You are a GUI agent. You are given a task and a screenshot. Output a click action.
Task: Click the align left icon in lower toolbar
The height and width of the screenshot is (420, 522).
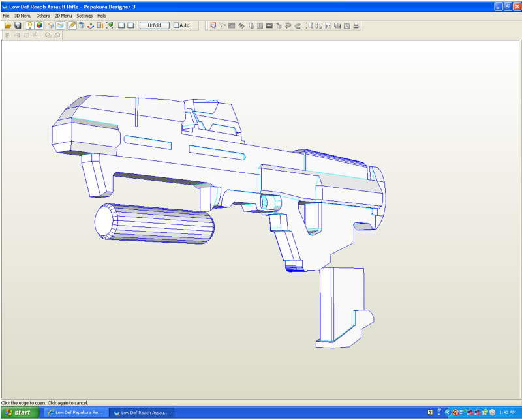pos(8,35)
